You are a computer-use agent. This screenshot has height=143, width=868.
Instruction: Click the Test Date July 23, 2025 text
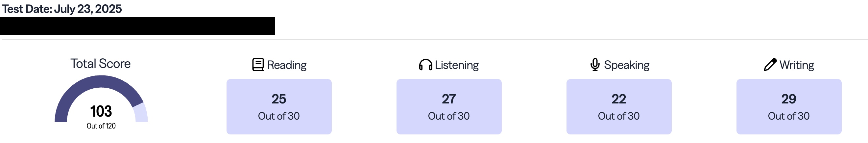point(62,9)
